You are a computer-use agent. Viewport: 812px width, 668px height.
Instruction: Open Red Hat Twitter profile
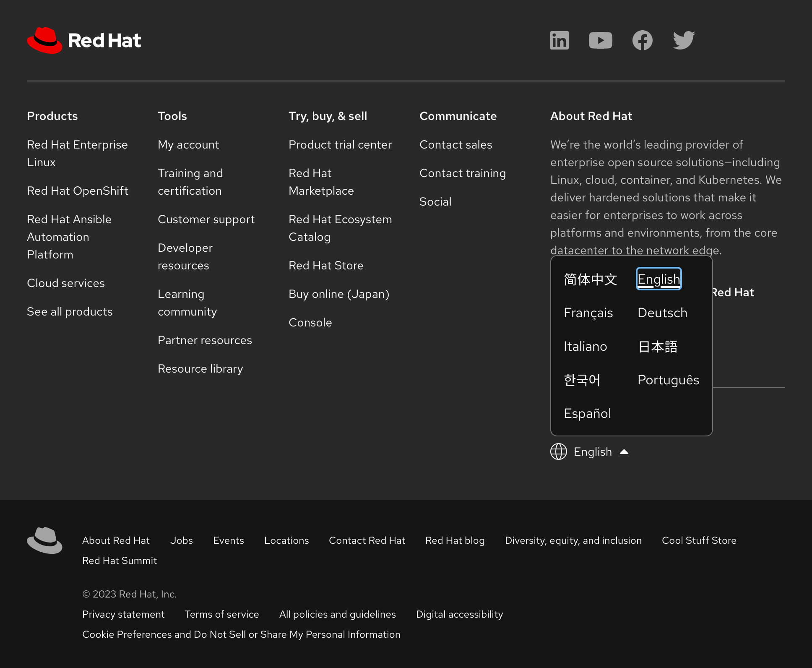click(683, 40)
